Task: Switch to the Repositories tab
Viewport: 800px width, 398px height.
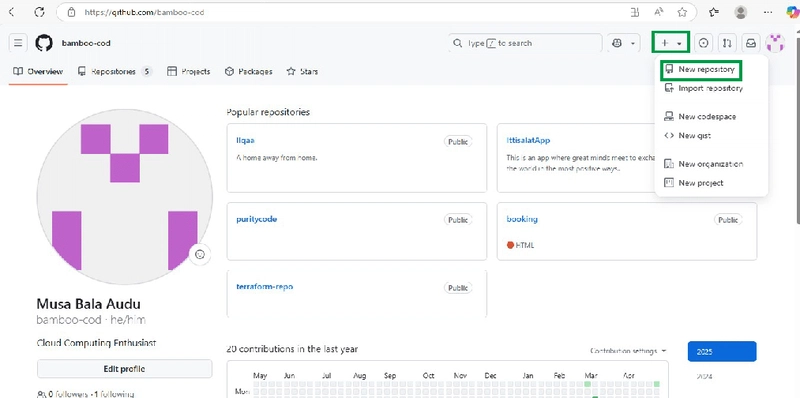Action: click(115, 71)
